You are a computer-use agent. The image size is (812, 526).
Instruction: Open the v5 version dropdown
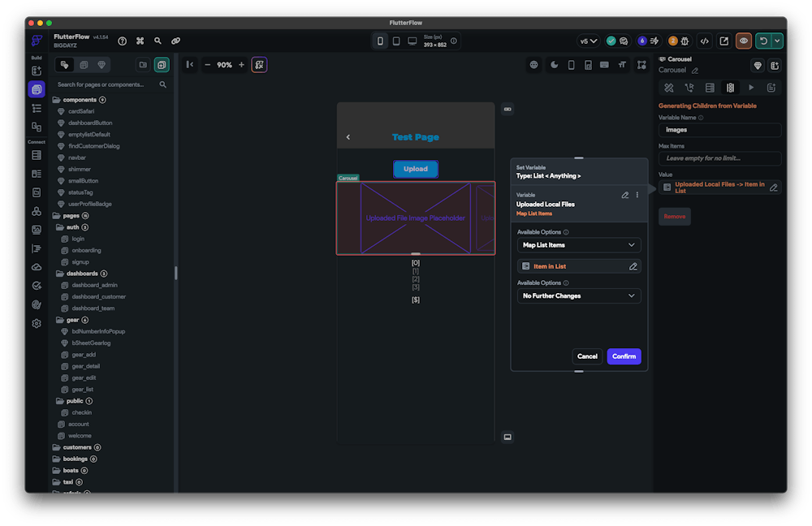pyautogui.click(x=588, y=41)
